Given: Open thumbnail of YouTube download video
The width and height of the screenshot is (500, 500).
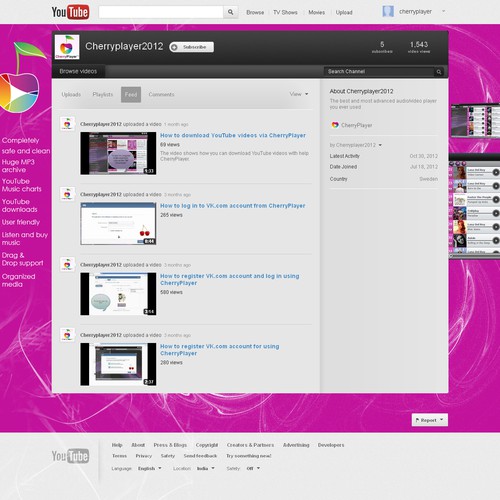Looking at the screenshot, I should point(118,153).
